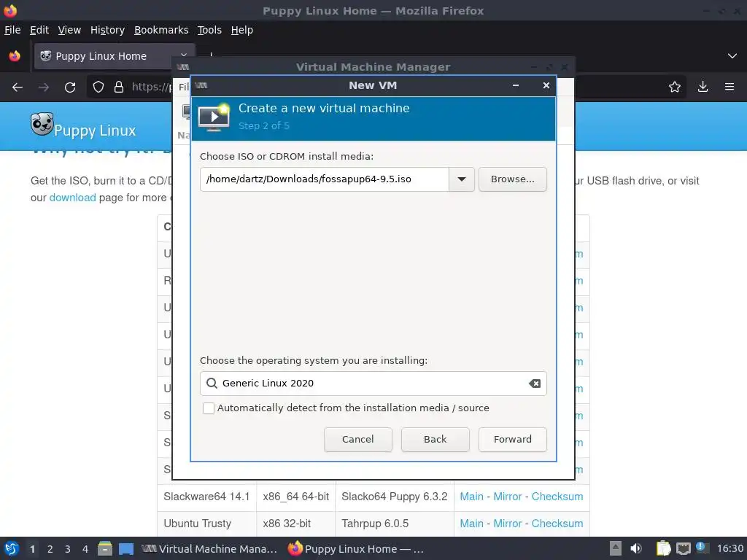Open the volume speaker tray icon
This screenshot has width=747, height=560.
pyautogui.click(x=636, y=549)
